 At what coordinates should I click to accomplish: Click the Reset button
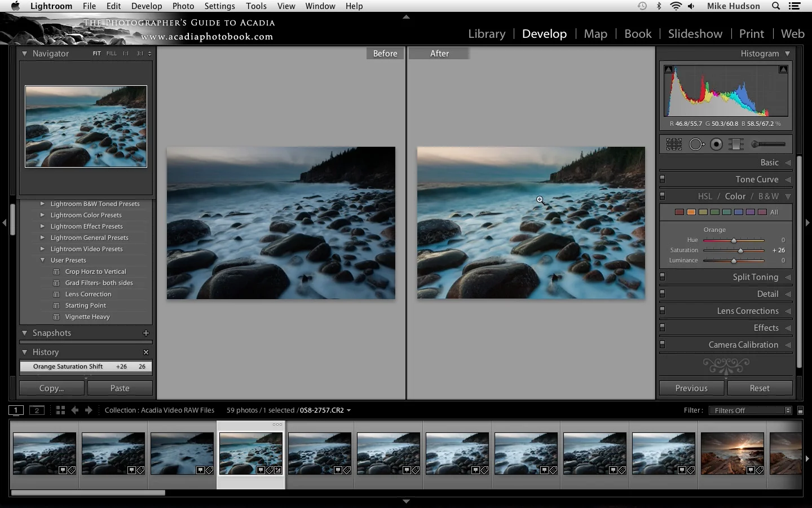(760, 388)
